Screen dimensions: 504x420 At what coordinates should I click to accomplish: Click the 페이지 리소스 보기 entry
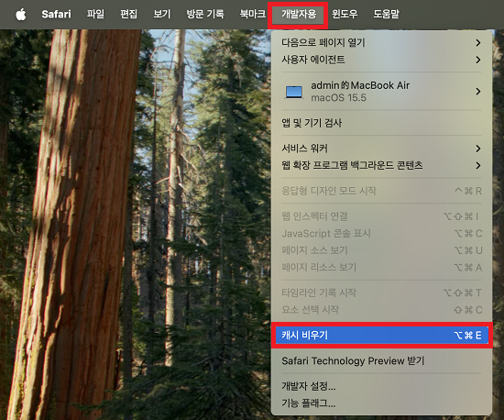[381, 267]
